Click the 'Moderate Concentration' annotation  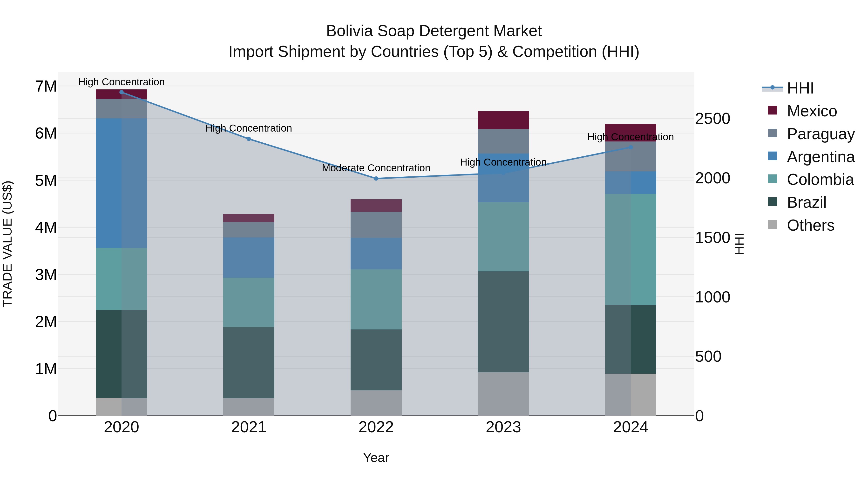376,168
